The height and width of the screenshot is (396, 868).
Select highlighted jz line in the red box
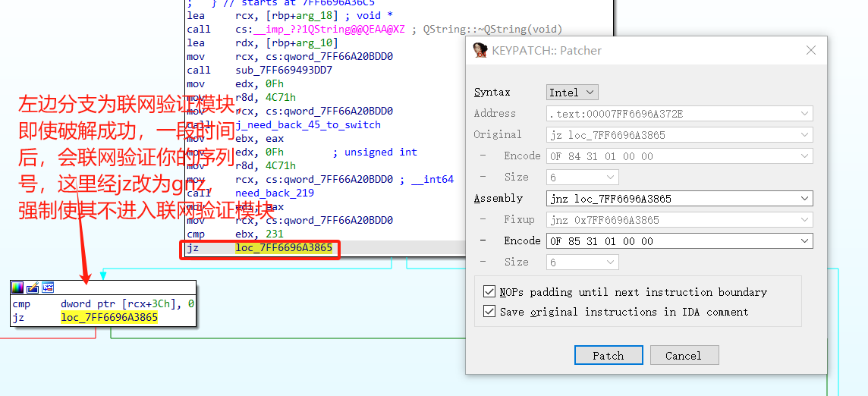click(260, 248)
